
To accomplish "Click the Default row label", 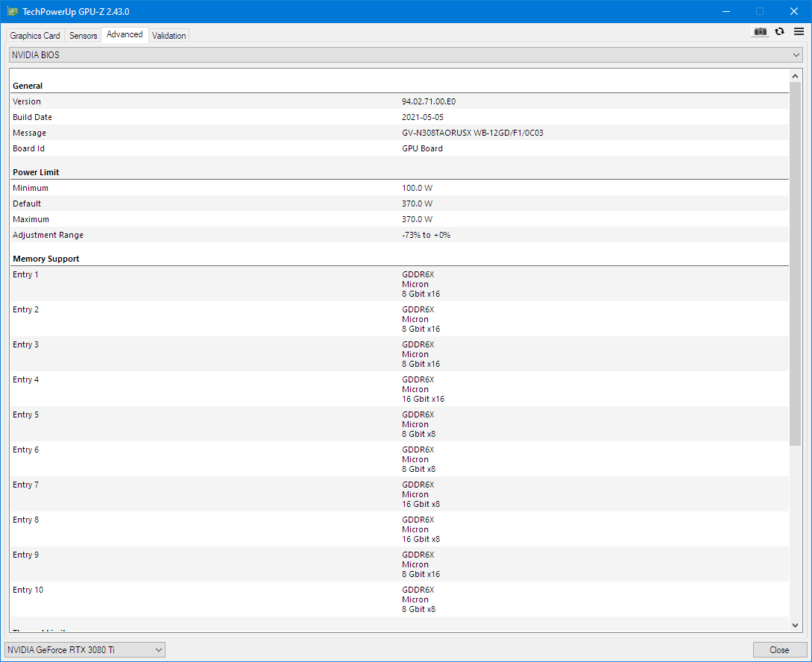I will tap(27, 204).
